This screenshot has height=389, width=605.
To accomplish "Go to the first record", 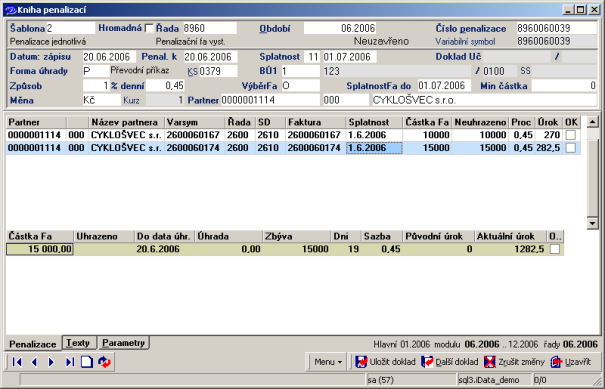I will point(17,362).
